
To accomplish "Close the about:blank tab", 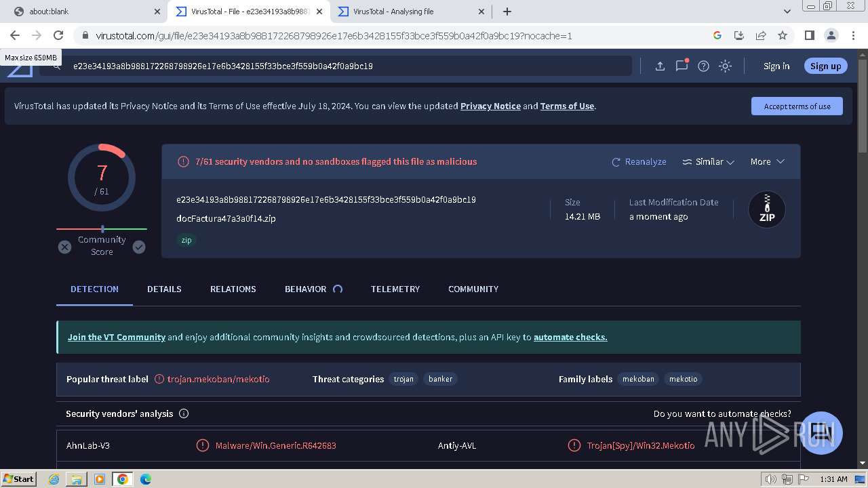I will (157, 12).
